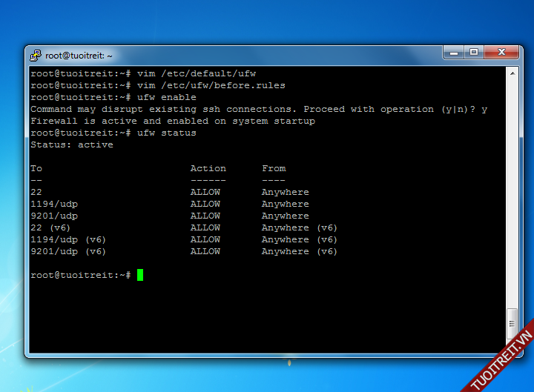Click the "Status: active" output line
The width and height of the screenshot is (534, 392).
click(72, 144)
